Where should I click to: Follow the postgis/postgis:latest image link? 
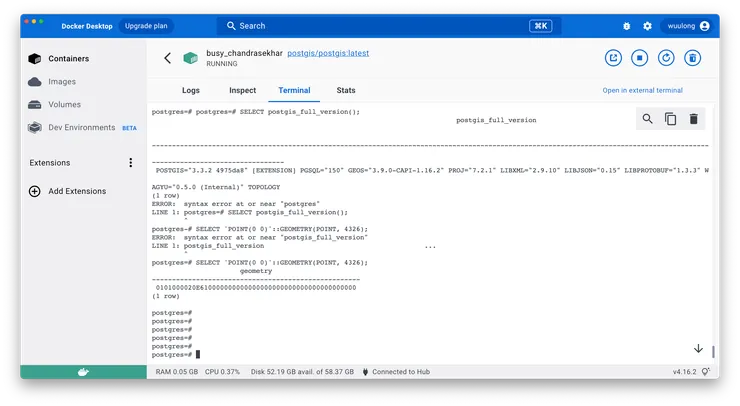(x=328, y=53)
